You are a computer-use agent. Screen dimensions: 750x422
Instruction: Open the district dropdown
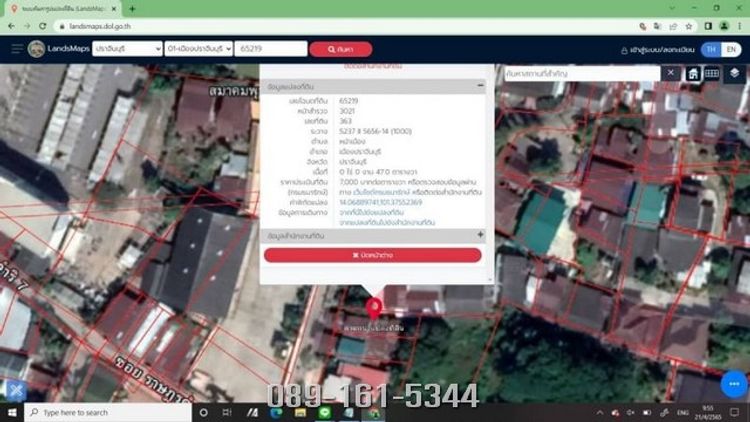tap(199, 49)
